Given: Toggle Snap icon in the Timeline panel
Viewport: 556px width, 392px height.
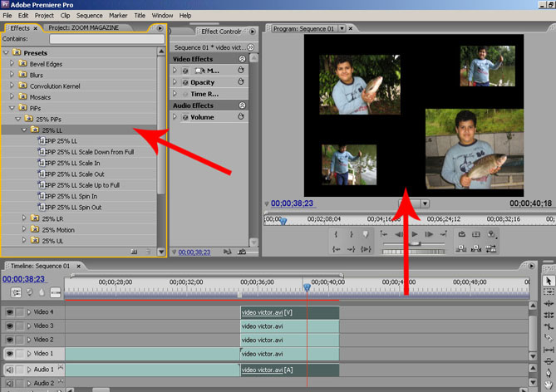Looking at the screenshot, I should (17, 292).
